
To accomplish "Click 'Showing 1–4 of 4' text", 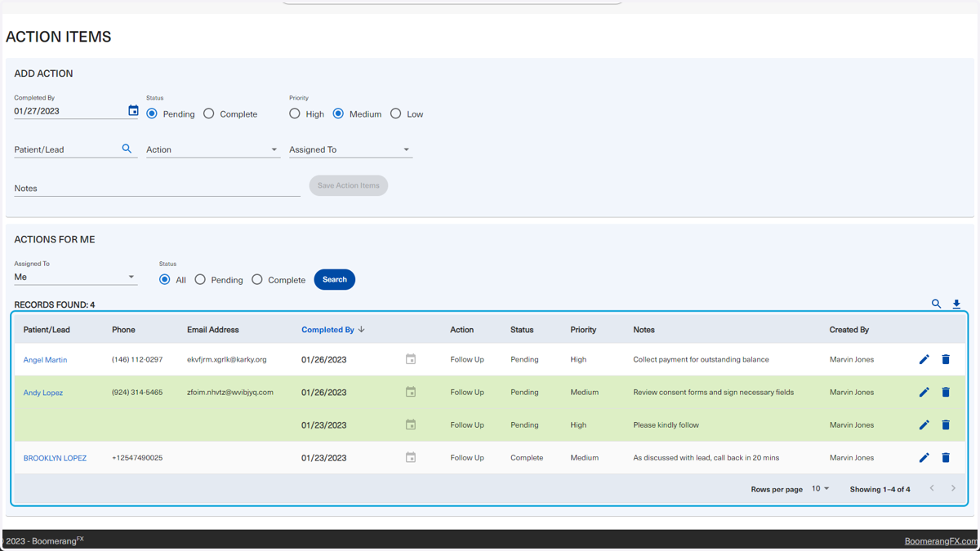I will pyautogui.click(x=880, y=489).
